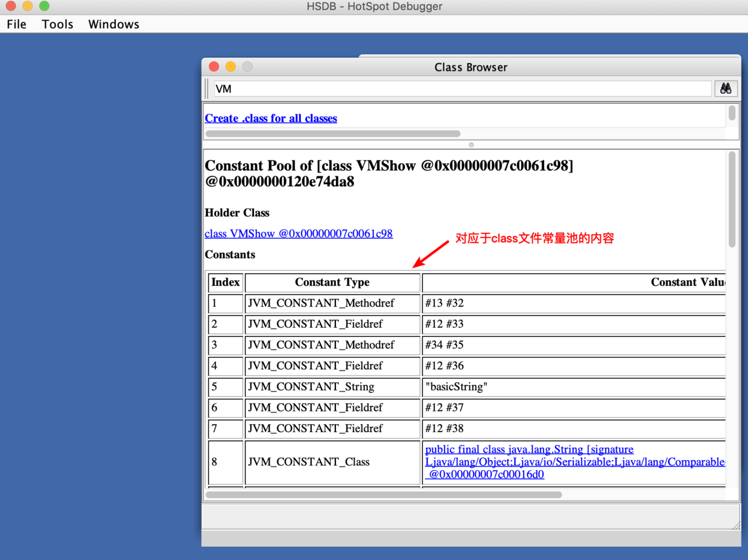Click the top pane horizontal scrollbar
This screenshot has height=560, width=748.
(332, 134)
